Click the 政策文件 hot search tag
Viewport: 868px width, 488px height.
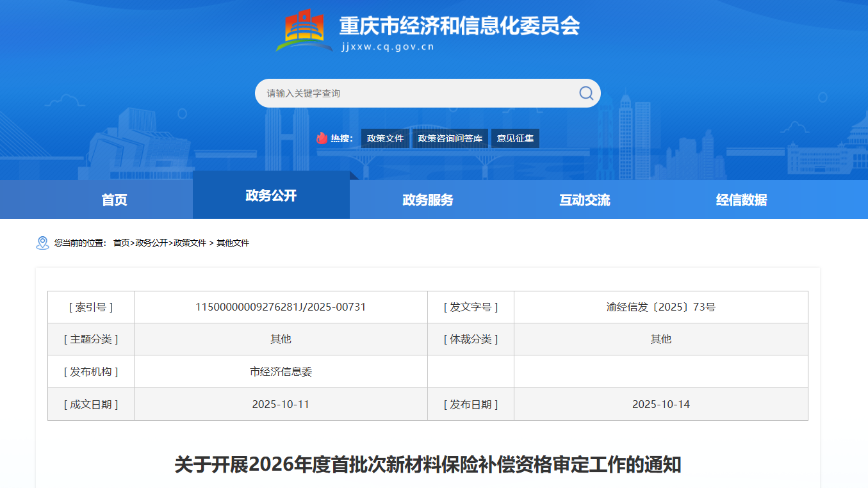point(385,138)
